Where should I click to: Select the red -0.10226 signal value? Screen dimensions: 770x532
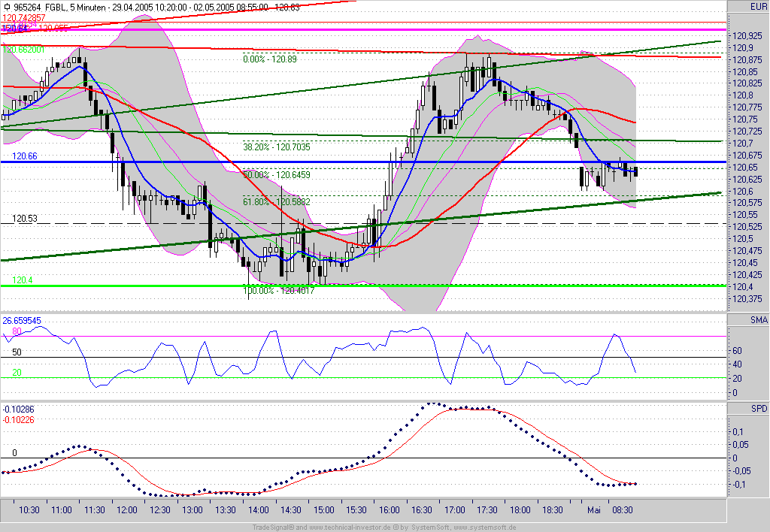tap(18, 419)
